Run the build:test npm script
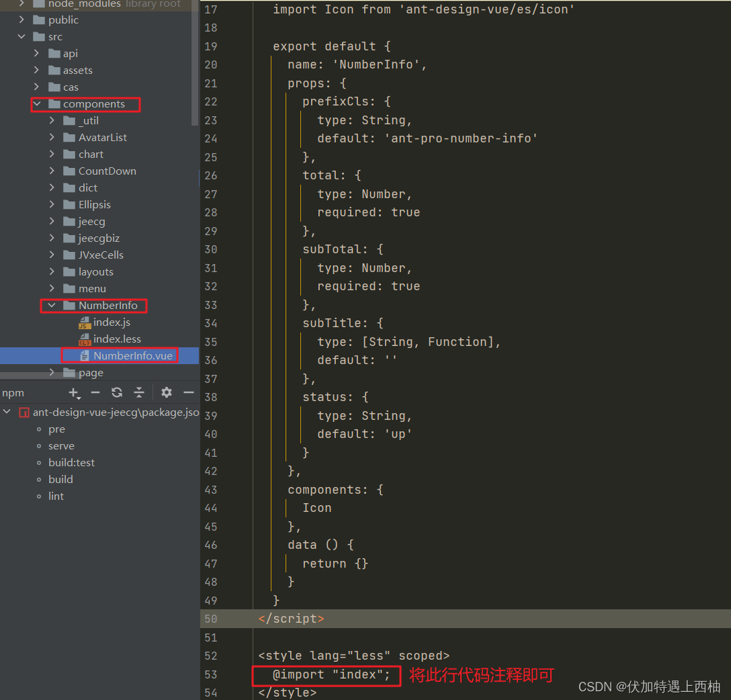Image resolution: width=731 pixels, height=700 pixels. (71, 462)
